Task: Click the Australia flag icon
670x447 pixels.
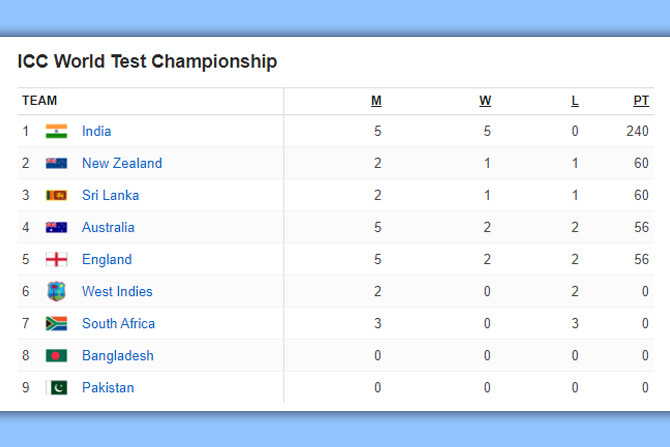Action: (x=56, y=227)
